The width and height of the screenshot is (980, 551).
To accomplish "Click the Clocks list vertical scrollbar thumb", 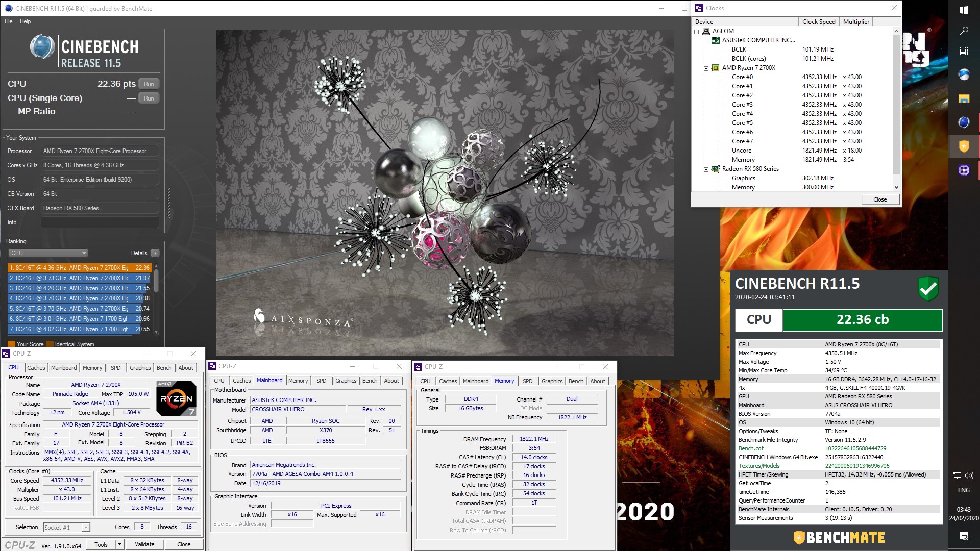I will (896, 105).
